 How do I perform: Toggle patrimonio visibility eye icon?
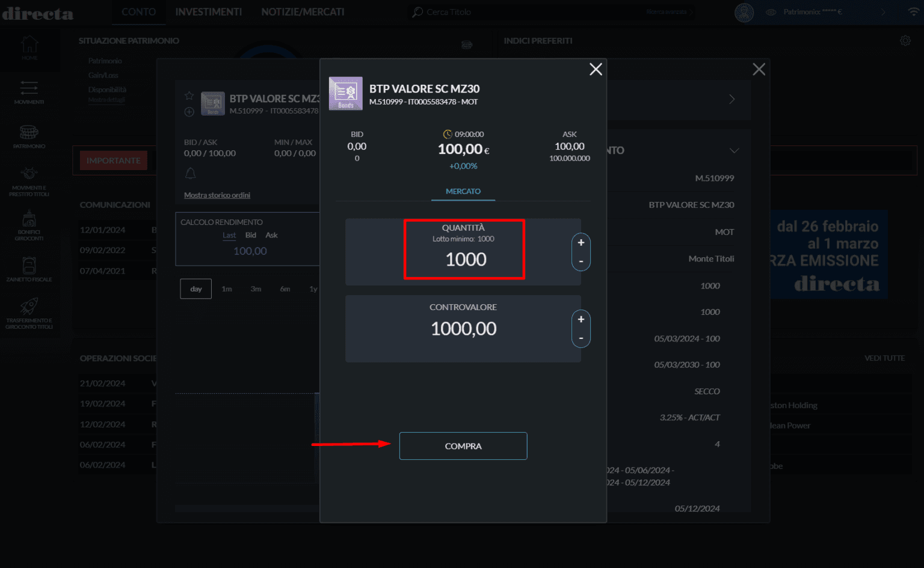point(771,12)
